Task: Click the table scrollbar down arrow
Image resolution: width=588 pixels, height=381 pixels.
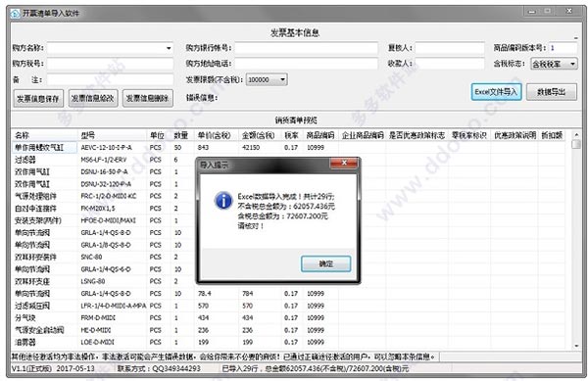Action: pyautogui.click(x=576, y=345)
